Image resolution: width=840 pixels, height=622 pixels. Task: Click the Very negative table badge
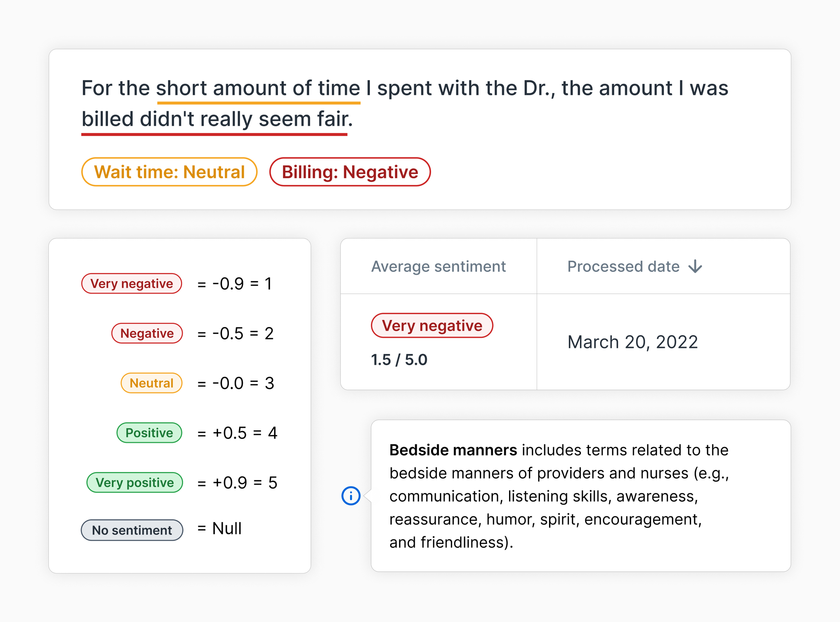[x=432, y=326]
